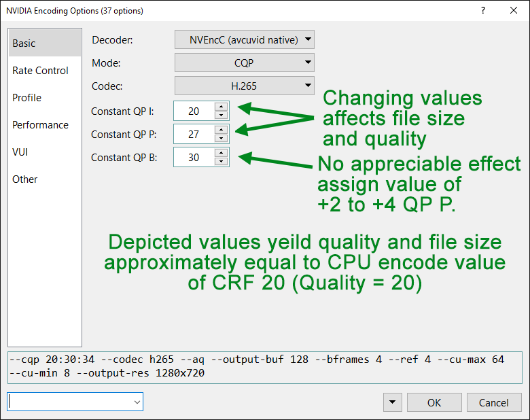
Task: Open the menu arrow button beside OK
Action: coord(392,402)
